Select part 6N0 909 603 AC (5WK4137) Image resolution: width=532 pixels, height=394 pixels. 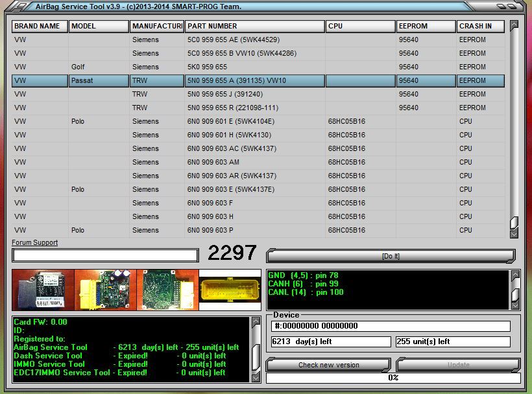(x=258, y=148)
